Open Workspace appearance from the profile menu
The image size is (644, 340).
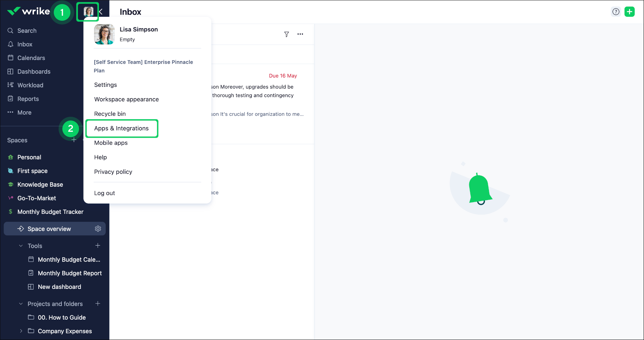coord(126,99)
